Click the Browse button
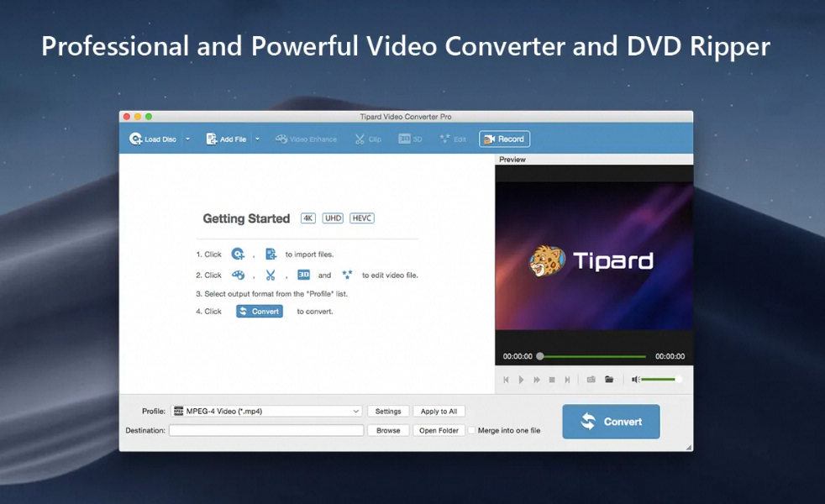825x504 pixels. pyautogui.click(x=388, y=430)
